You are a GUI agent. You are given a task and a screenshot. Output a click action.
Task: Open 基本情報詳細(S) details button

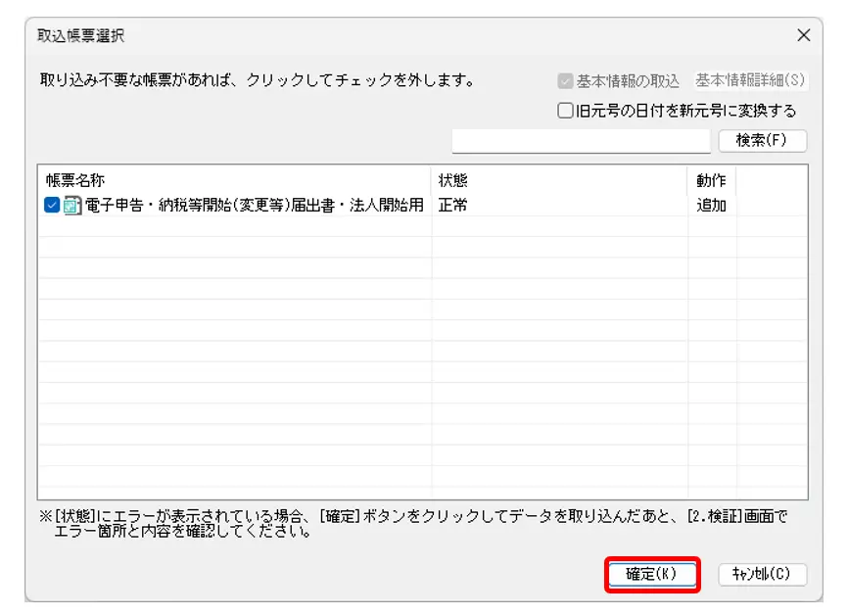pyautogui.click(x=750, y=81)
